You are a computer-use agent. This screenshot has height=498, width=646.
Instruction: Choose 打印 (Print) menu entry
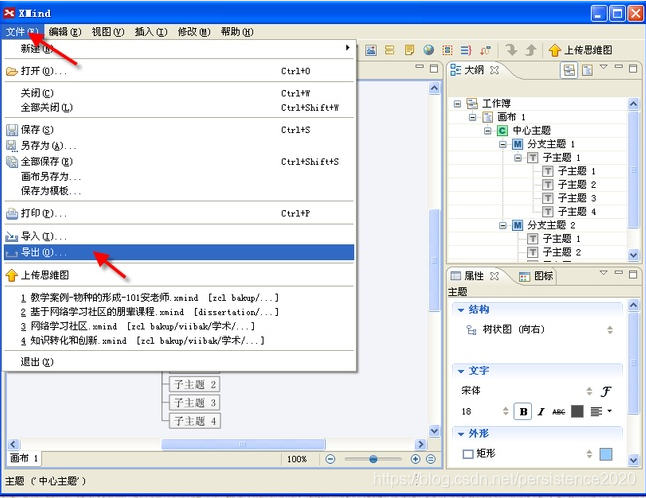(x=179, y=213)
